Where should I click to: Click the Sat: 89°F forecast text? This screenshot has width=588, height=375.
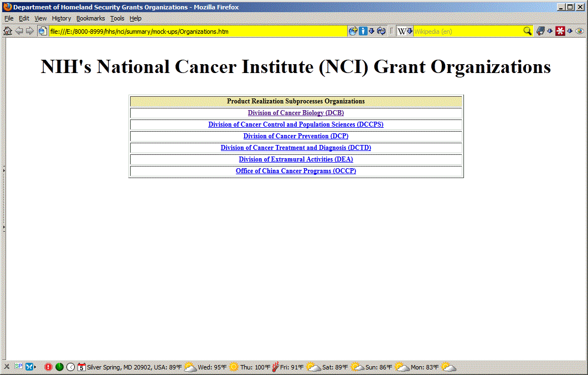[x=336, y=367]
